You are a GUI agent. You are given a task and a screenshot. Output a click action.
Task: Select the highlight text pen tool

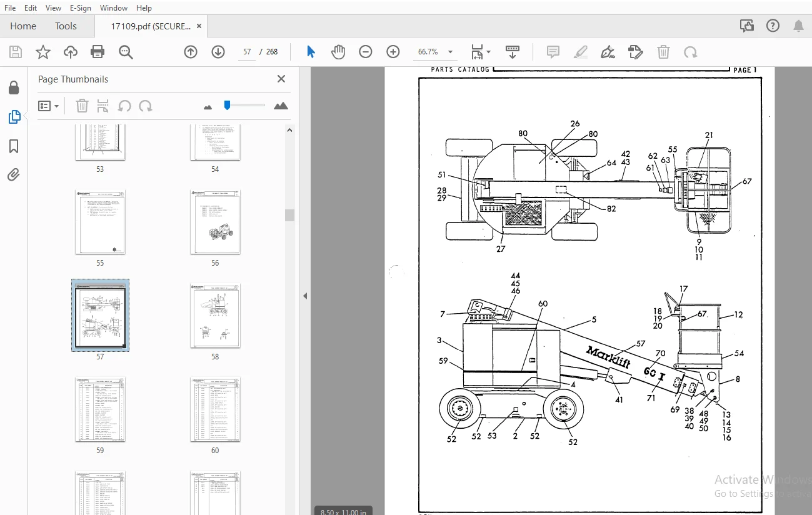tap(581, 52)
